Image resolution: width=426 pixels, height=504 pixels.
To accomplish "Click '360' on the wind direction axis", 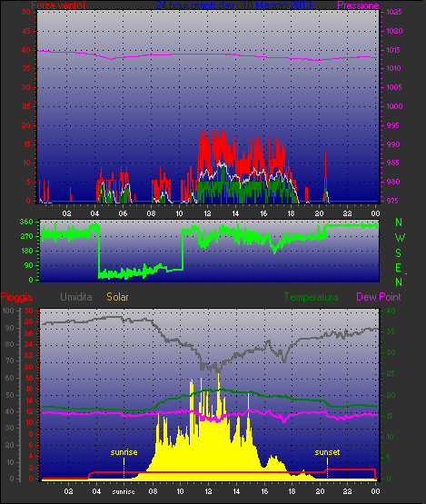I will tap(26, 222).
